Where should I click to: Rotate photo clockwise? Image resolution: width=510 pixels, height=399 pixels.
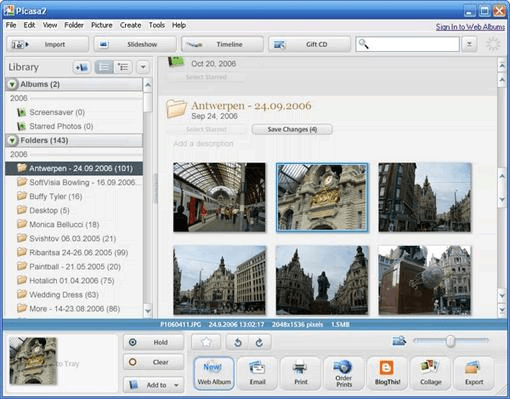(259, 342)
